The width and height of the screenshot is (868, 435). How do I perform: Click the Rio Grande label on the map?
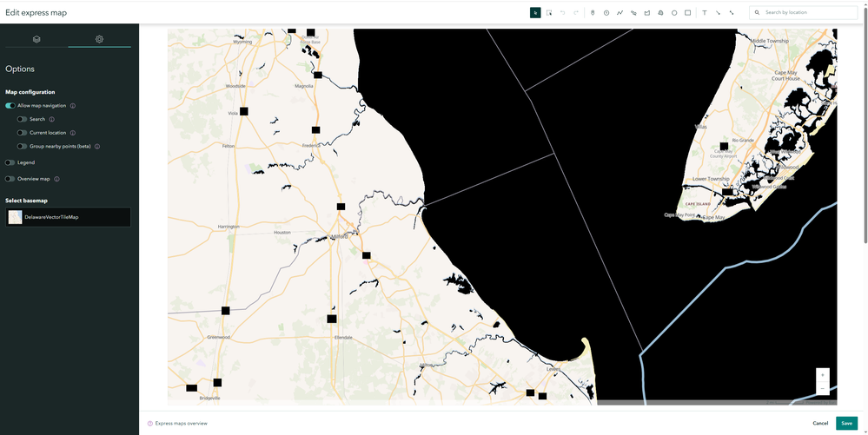pos(743,141)
